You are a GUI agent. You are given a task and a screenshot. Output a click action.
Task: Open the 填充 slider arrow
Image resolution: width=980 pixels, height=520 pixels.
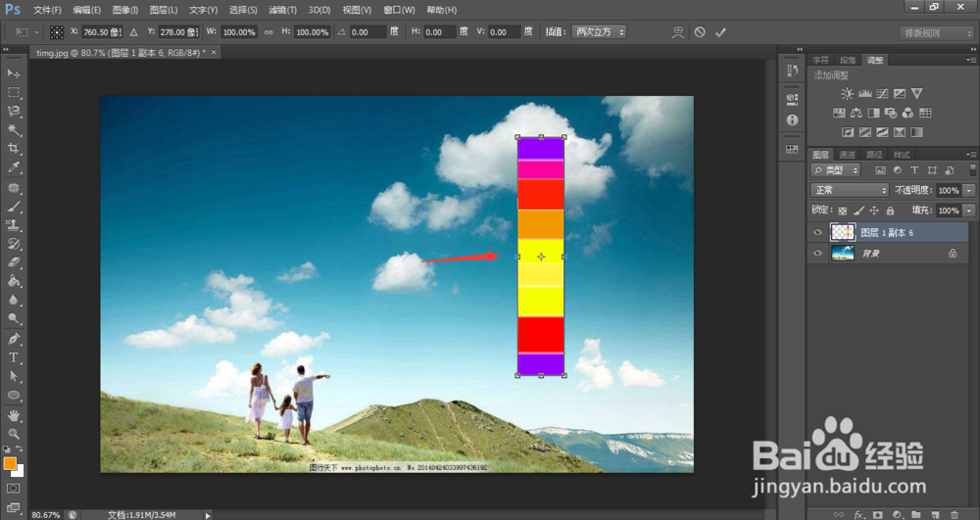(x=969, y=211)
